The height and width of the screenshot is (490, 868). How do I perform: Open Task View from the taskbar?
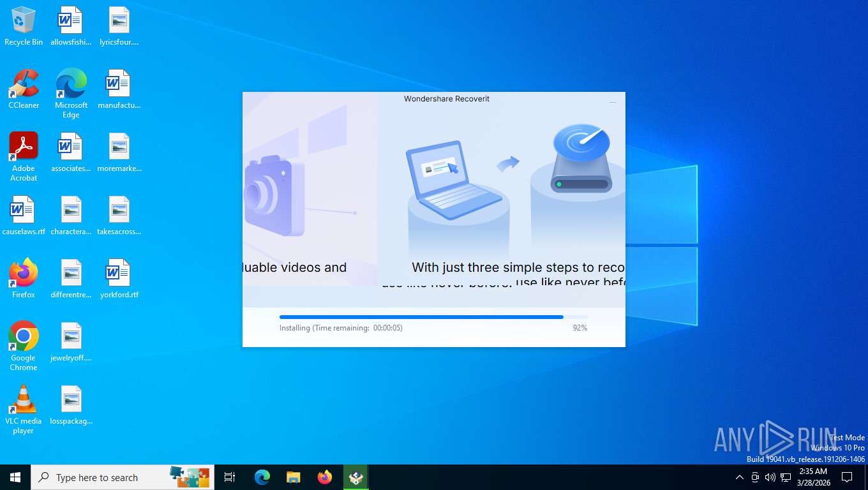[230, 477]
